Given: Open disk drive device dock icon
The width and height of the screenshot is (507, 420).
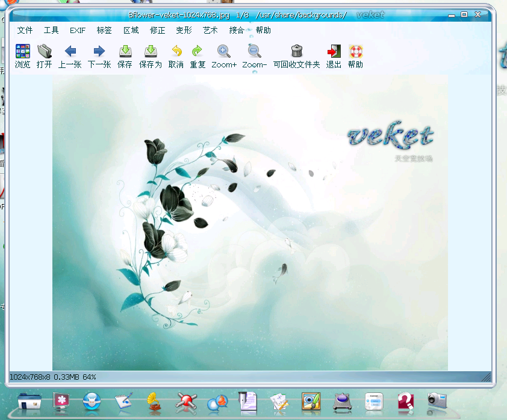Looking at the screenshot, I should click(343, 402).
